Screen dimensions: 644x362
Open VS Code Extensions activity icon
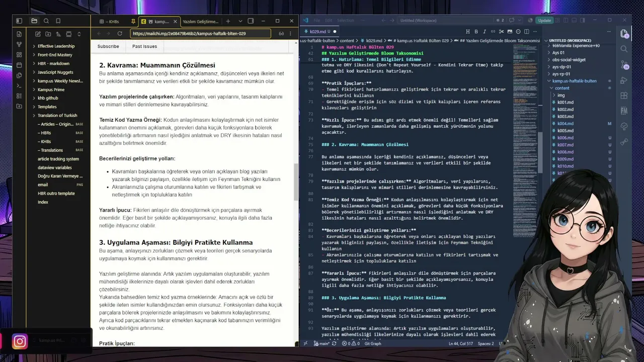tap(624, 96)
